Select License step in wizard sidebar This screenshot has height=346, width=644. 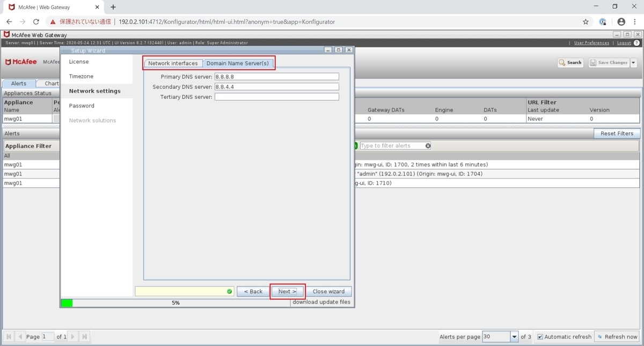tap(79, 62)
